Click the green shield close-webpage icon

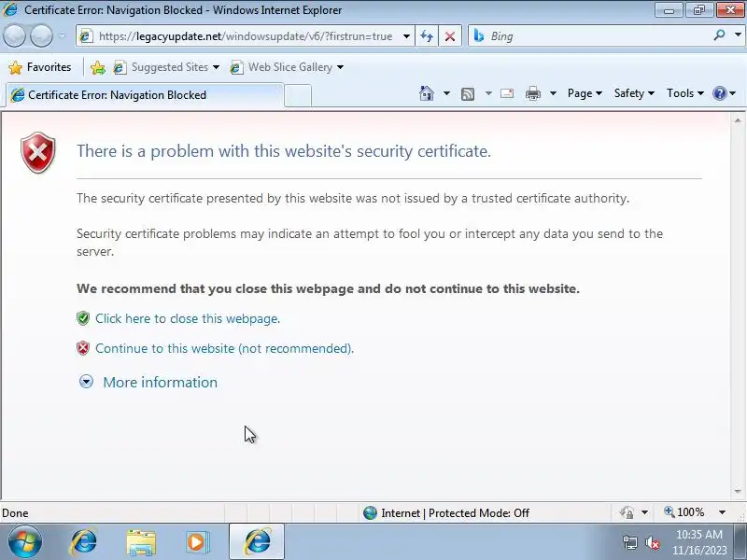tap(83, 318)
